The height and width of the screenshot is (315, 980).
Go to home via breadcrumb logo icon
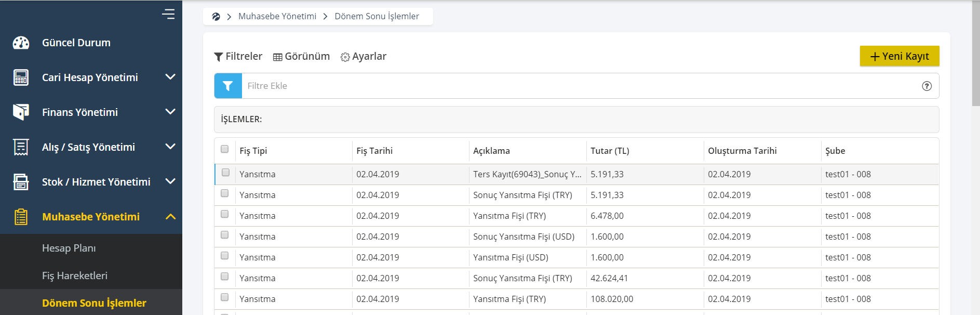tap(216, 17)
